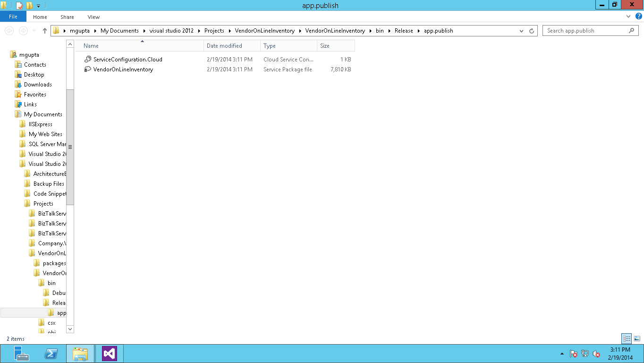Open the Action Center flag icon
Image resolution: width=644 pixels, height=363 pixels.
(574, 354)
